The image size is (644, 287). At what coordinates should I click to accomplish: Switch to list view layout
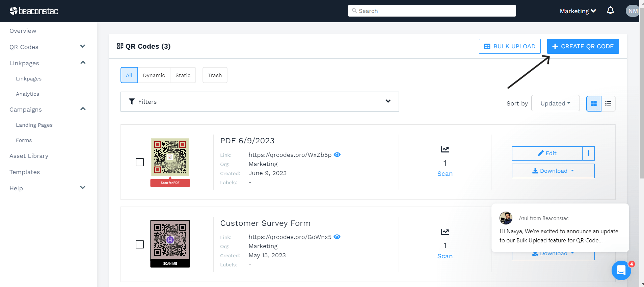[x=608, y=103]
